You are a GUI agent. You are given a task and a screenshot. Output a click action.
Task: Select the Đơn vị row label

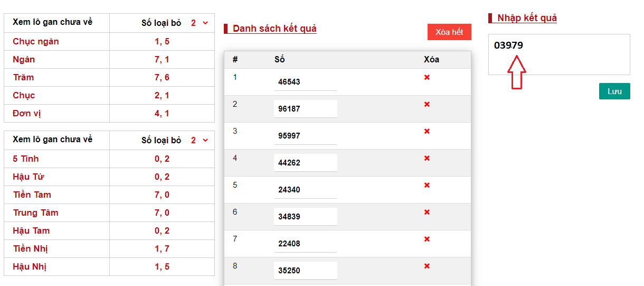coord(26,114)
